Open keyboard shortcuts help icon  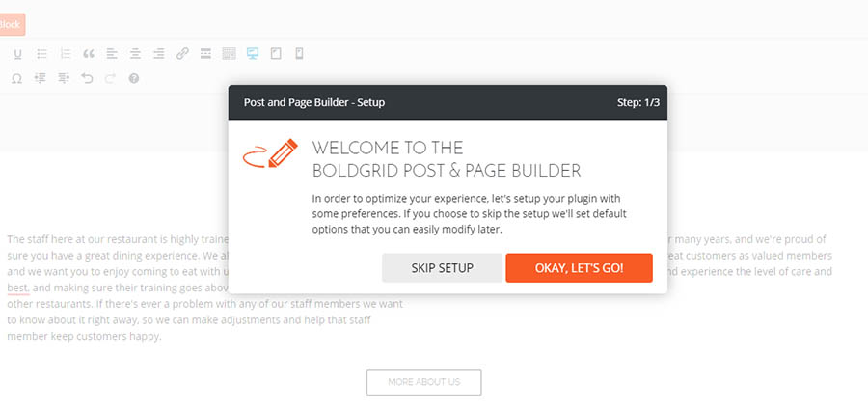click(x=134, y=78)
